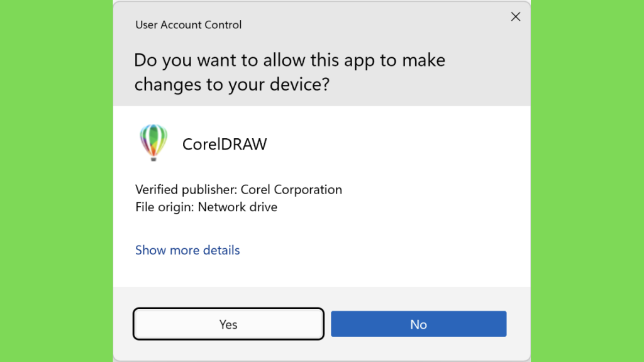Click the word 'allow' in the heading
This screenshot has height=362, width=644.
click(284, 60)
